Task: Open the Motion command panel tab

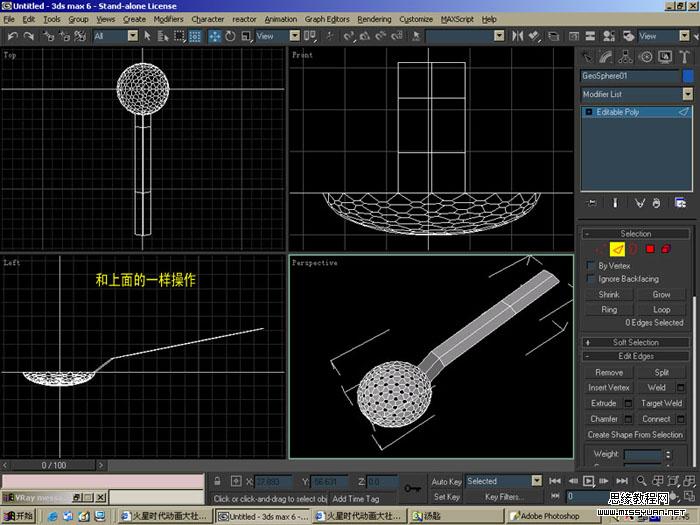Action: [x=646, y=57]
